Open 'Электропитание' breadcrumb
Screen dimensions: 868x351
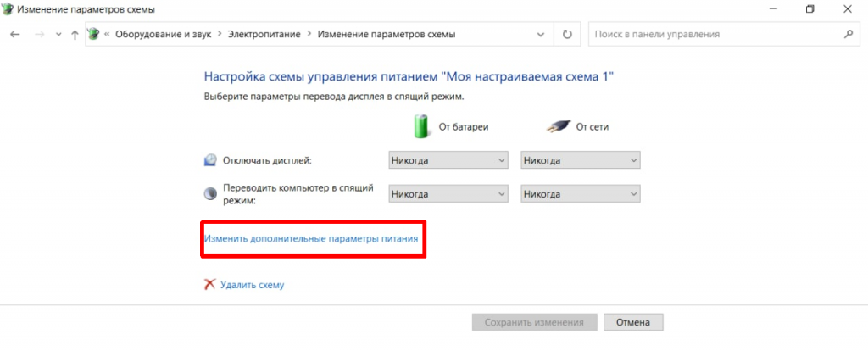click(x=267, y=35)
